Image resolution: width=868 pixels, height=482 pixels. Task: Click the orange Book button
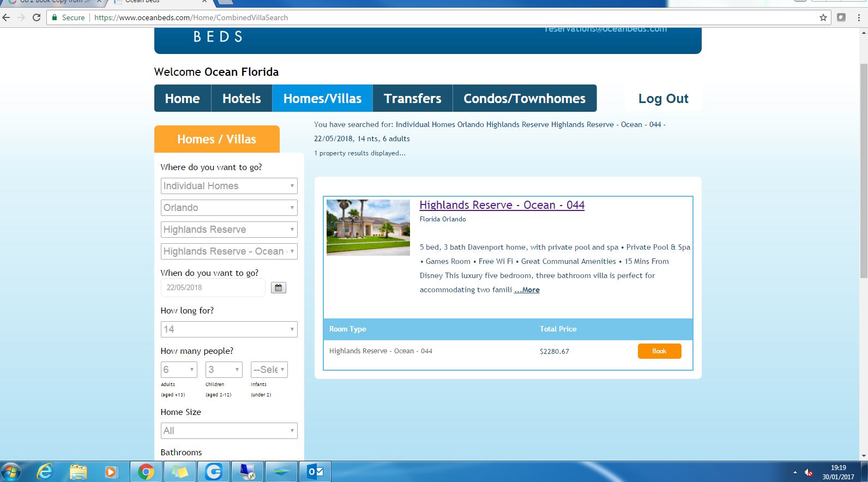coord(660,351)
